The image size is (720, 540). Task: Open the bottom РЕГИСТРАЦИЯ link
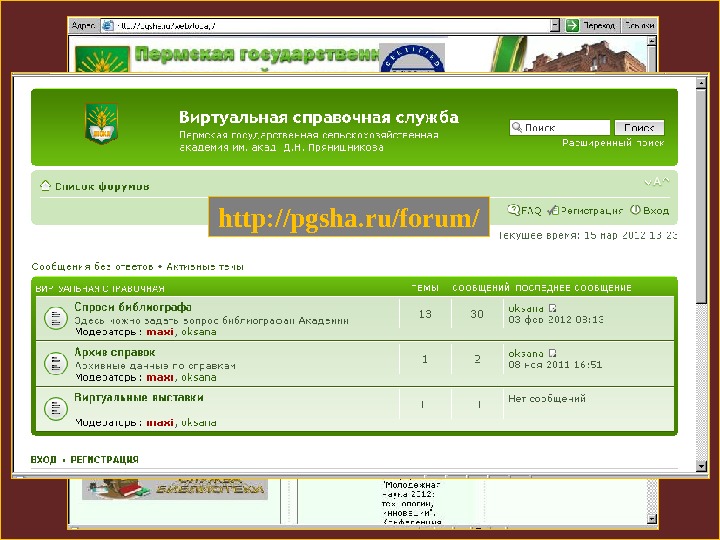point(104,460)
